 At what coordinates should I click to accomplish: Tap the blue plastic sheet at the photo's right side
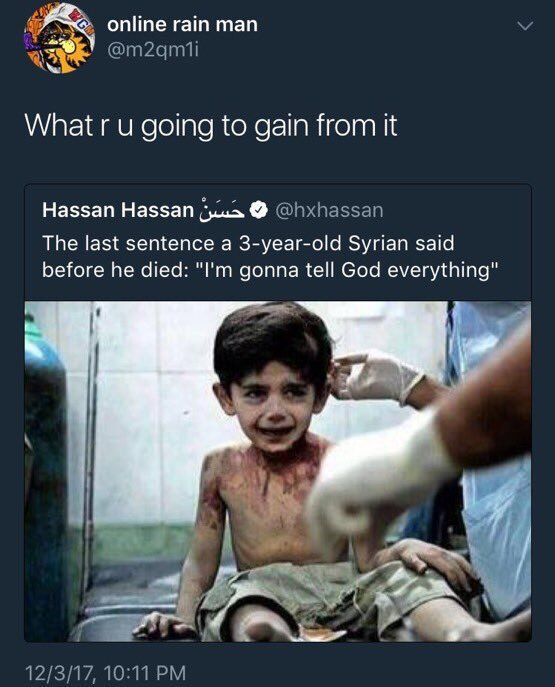pyautogui.click(x=499, y=460)
